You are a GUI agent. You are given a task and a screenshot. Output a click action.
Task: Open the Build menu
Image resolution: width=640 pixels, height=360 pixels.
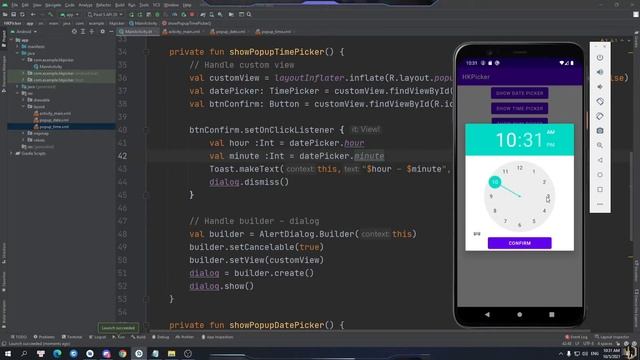[120, 5]
